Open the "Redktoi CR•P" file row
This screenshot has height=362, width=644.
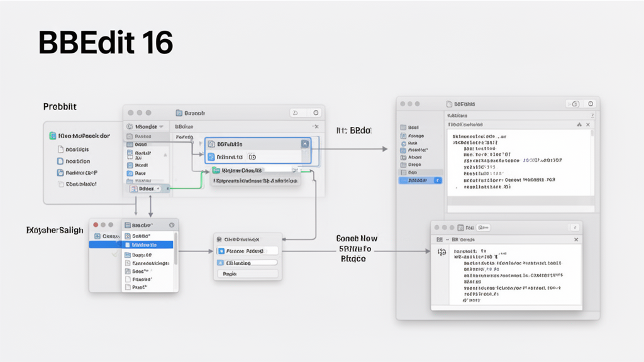click(77, 173)
